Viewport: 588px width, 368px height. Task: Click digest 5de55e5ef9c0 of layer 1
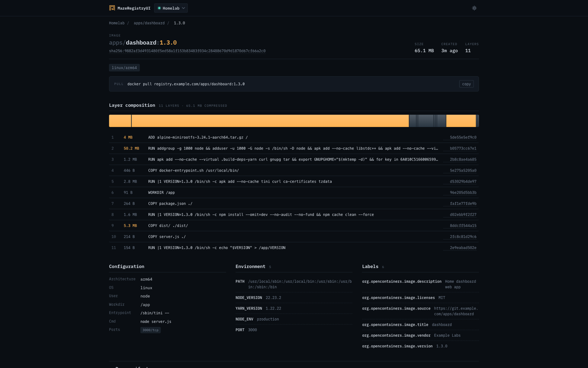463,138
